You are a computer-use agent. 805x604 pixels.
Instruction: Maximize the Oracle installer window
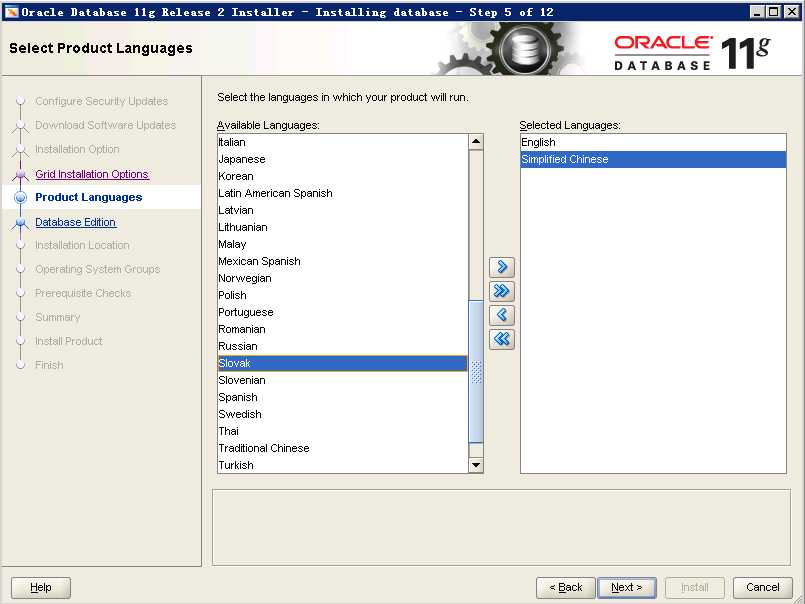773,12
